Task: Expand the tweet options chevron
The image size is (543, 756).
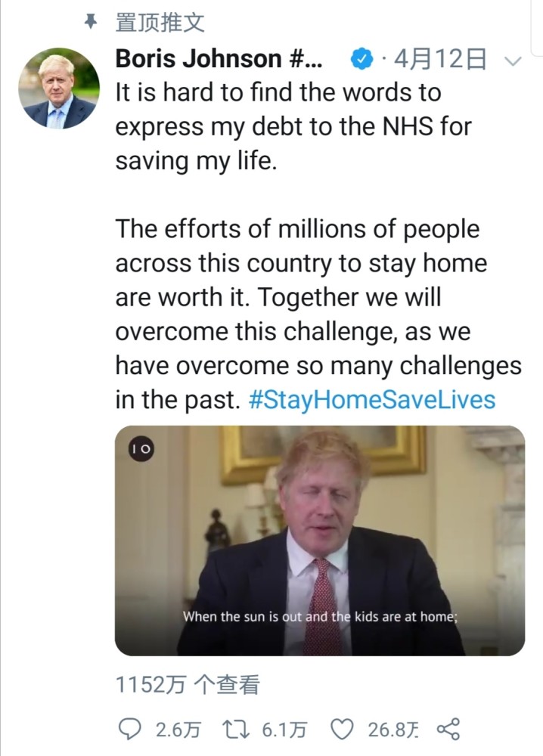Action: pyautogui.click(x=513, y=61)
